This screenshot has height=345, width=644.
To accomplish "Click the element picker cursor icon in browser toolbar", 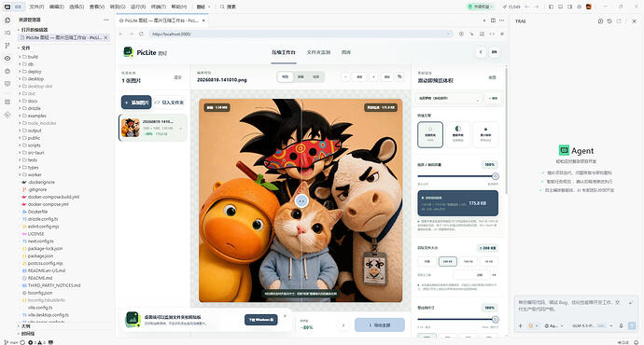I will pos(471,34).
